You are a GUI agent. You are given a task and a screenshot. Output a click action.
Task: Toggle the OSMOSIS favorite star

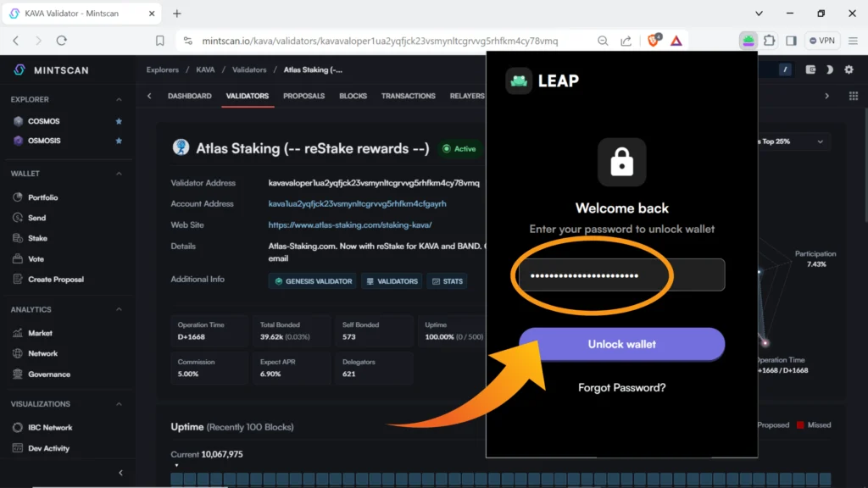119,141
